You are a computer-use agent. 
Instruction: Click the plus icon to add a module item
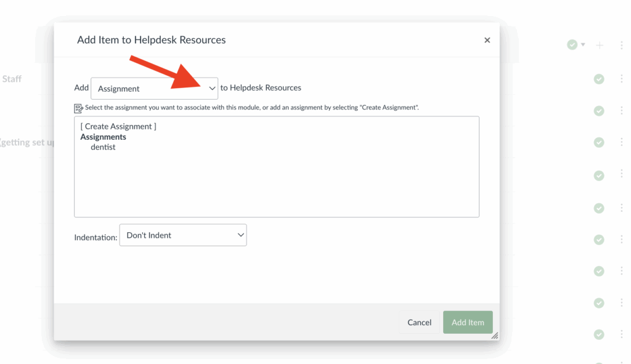pos(600,44)
